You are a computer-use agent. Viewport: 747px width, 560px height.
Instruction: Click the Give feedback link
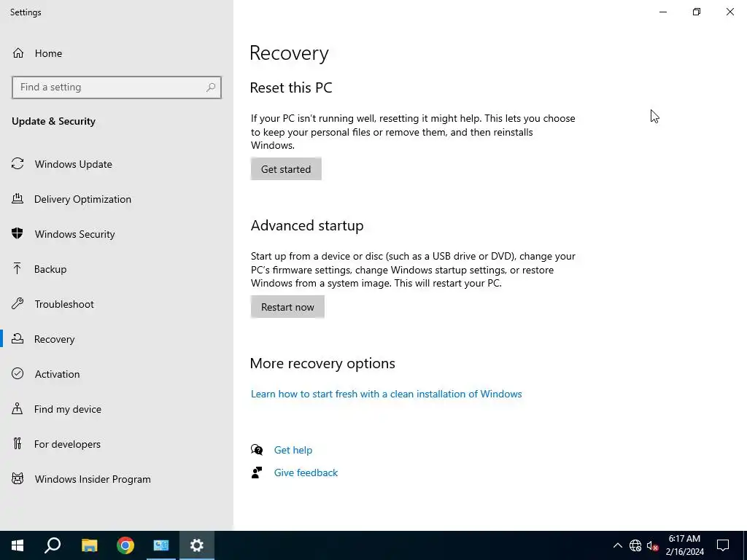(x=306, y=472)
